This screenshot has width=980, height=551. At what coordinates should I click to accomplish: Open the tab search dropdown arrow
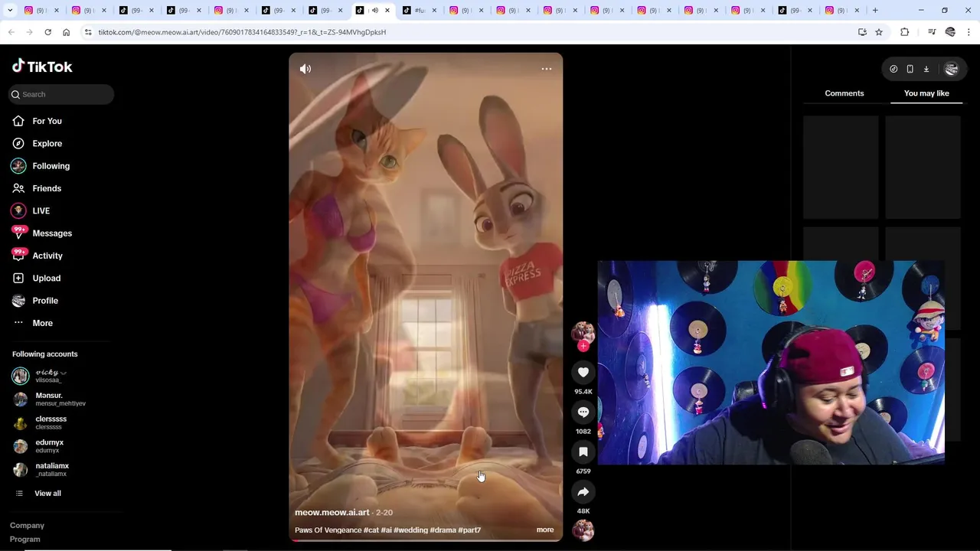click(10, 11)
